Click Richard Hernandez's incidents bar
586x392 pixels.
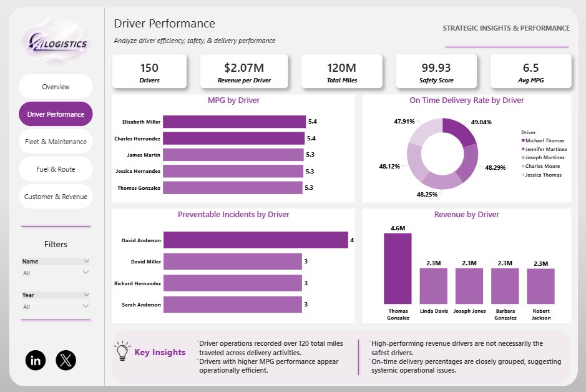pyautogui.click(x=232, y=283)
